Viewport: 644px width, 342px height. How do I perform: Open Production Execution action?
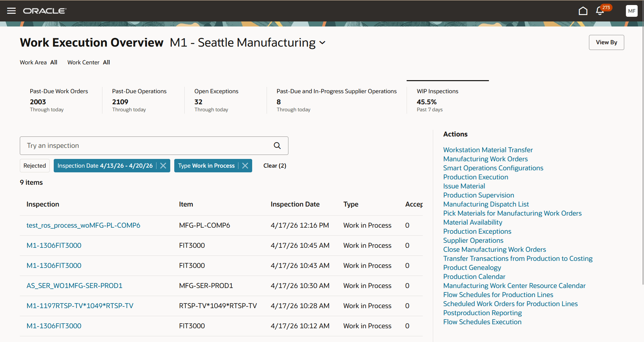click(x=475, y=177)
